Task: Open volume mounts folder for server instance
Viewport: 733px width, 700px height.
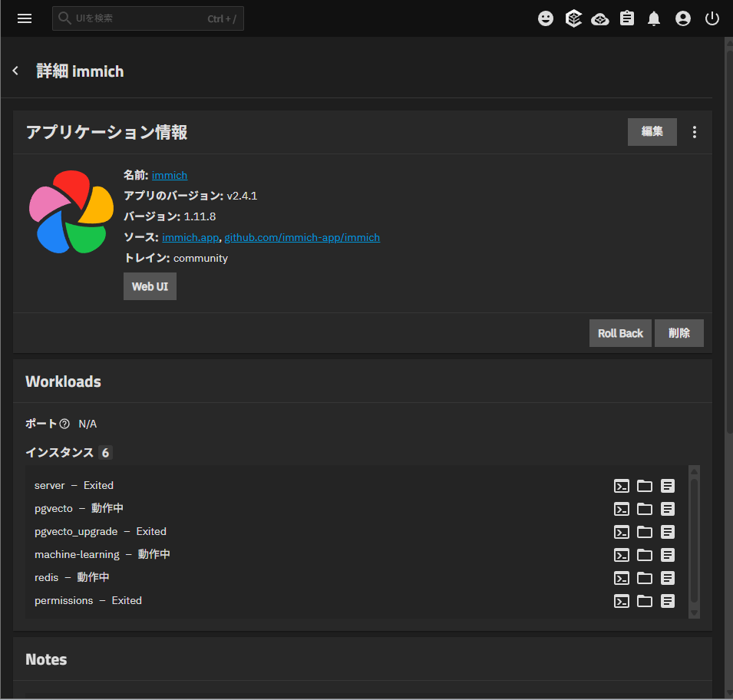Action: coord(644,486)
